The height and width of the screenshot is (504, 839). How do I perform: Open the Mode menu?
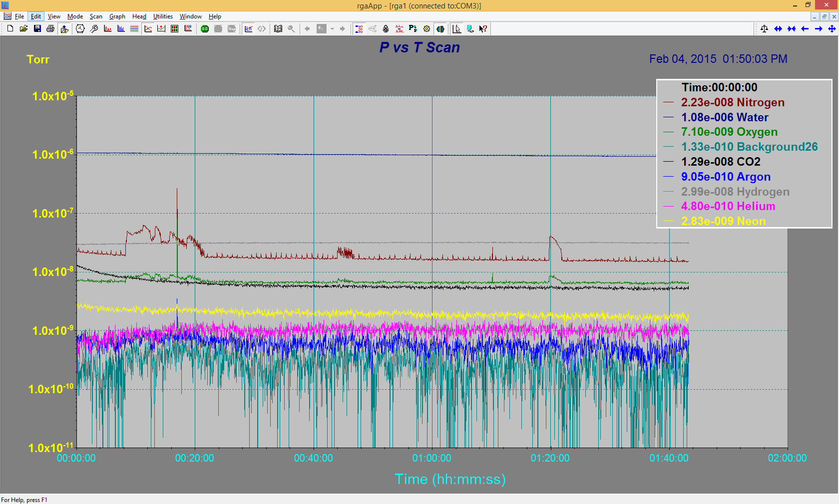coord(75,16)
